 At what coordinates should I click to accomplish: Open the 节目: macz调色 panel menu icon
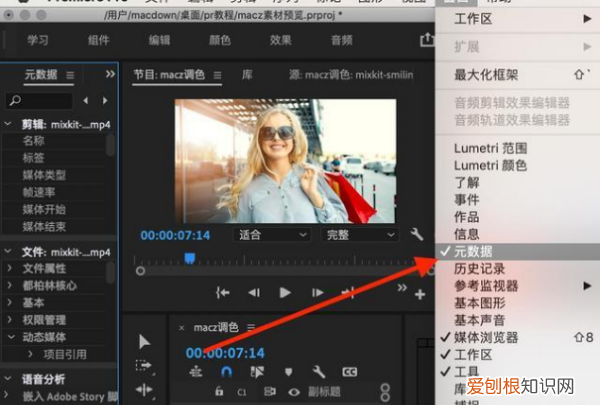(217, 75)
